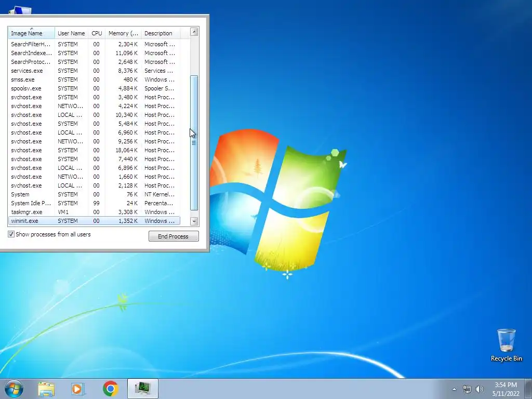This screenshot has height=399, width=532.
Task: Click the network status tray icon
Action: click(467, 389)
